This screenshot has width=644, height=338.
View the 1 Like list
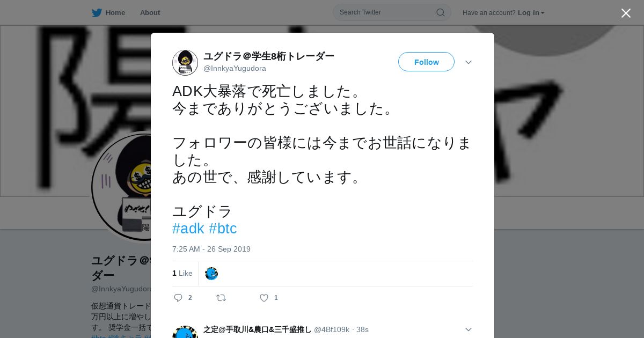[182, 273]
